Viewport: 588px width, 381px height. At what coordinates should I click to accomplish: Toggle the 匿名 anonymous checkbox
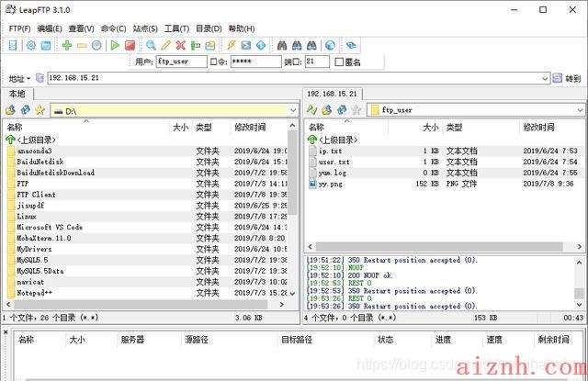339,62
